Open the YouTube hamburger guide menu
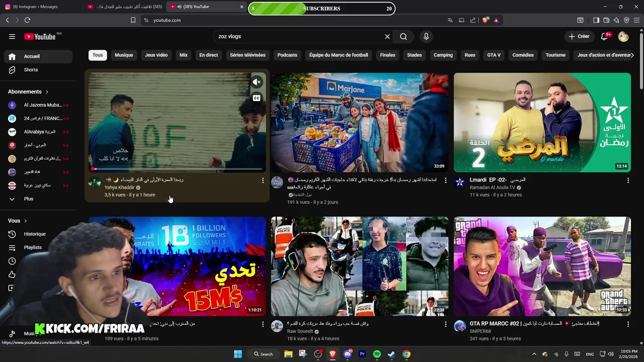This screenshot has height=362, width=644. tap(12, 36)
